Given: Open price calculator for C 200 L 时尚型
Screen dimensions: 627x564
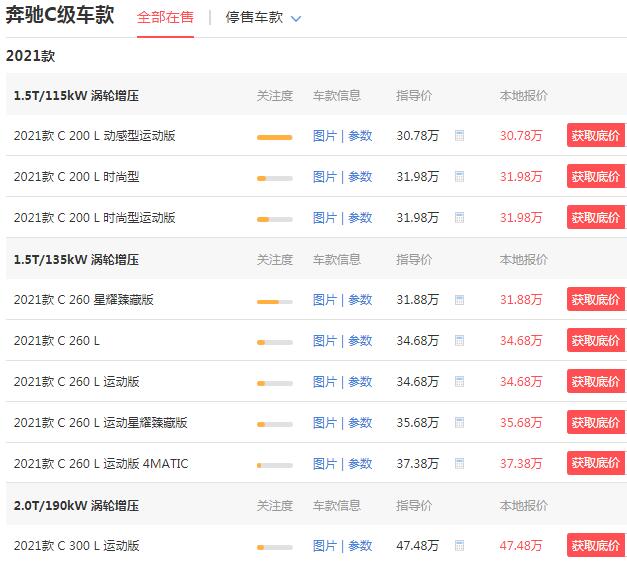Looking at the screenshot, I should click(459, 176).
